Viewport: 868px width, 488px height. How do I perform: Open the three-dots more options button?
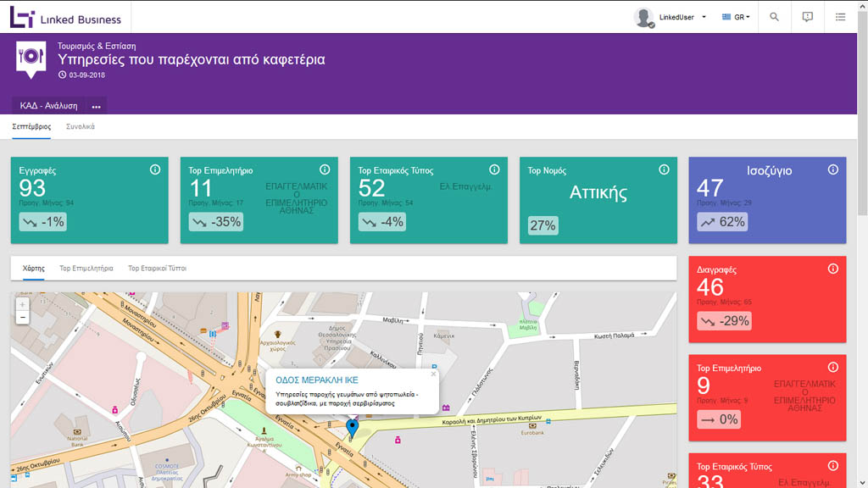point(97,106)
